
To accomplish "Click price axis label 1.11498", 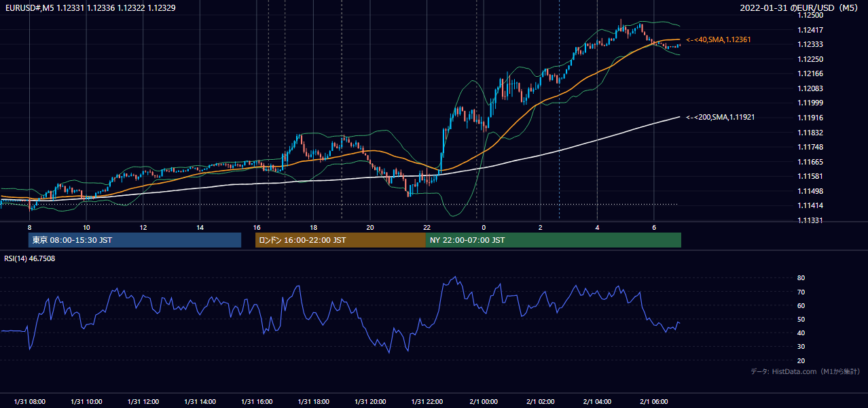I will point(810,191).
